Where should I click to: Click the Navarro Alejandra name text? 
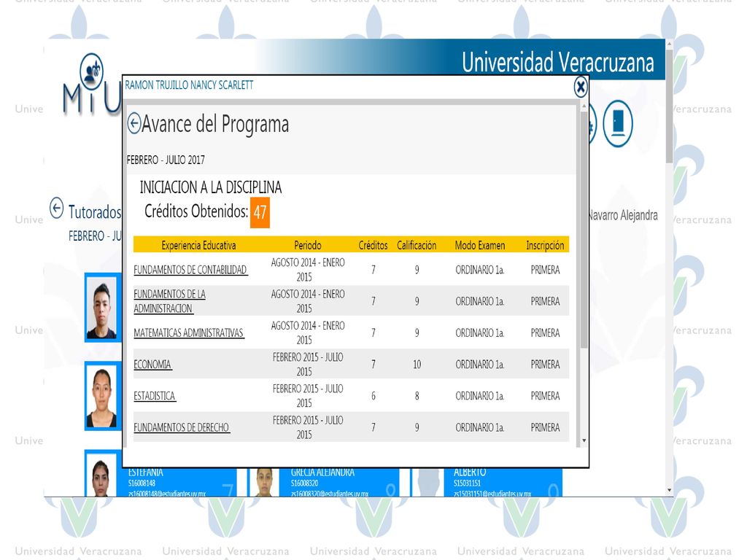[x=622, y=215]
